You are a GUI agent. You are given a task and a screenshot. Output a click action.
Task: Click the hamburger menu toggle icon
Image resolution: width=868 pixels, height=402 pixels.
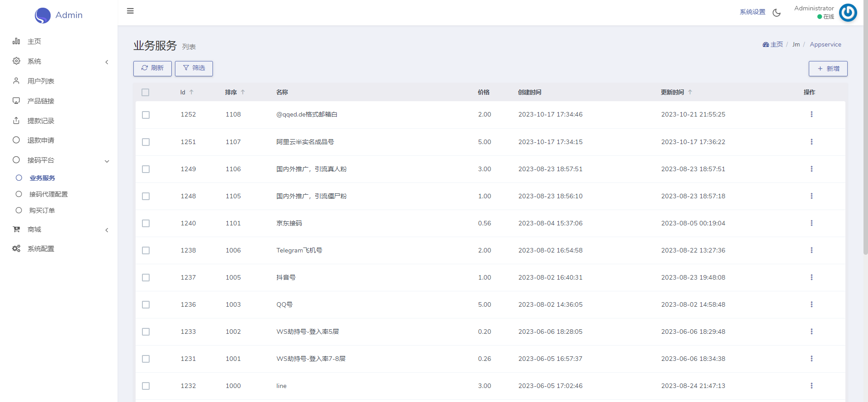tap(130, 11)
